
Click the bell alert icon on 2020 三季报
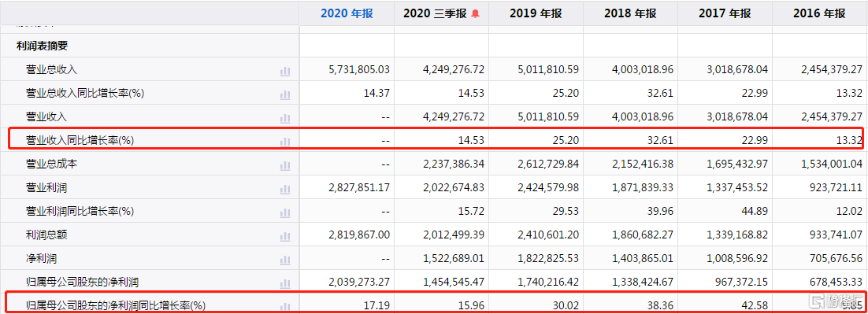click(x=475, y=14)
